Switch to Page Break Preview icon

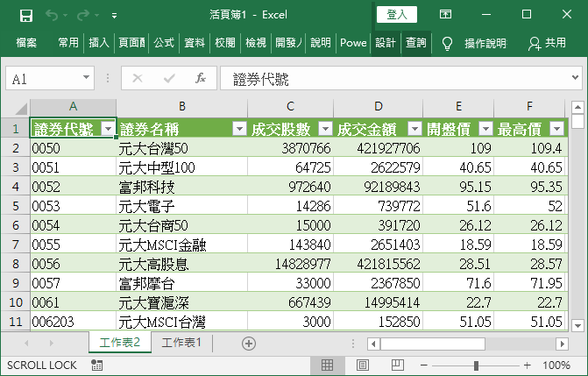click(397, 365)
